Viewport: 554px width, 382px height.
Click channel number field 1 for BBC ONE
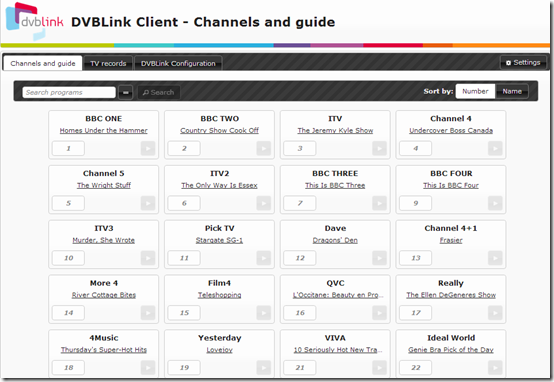pos(68,148)
